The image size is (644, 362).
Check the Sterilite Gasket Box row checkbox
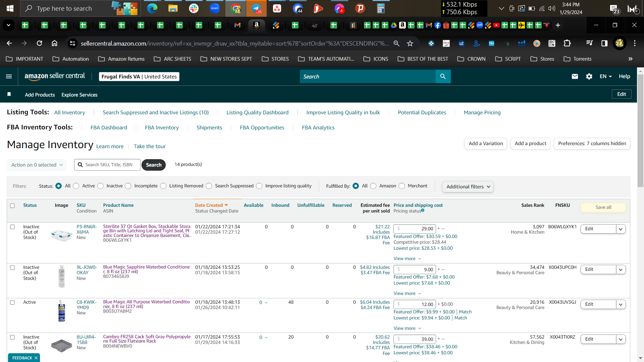(x=12, y=227)
